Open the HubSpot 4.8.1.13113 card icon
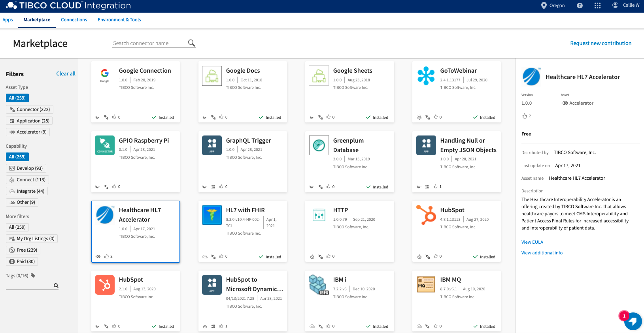 pyautogui.click(x=426, y=215)
